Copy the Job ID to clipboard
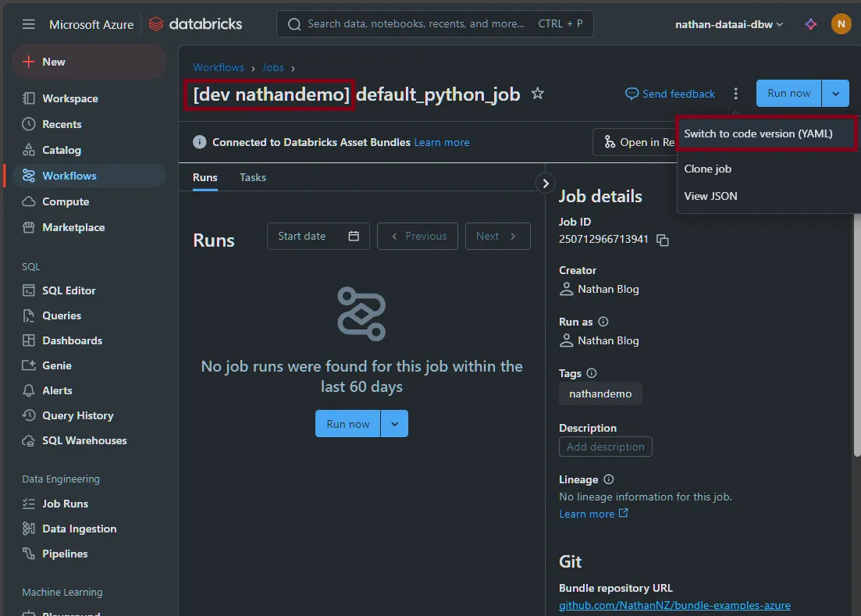861x616 pixels. point(663,240)
